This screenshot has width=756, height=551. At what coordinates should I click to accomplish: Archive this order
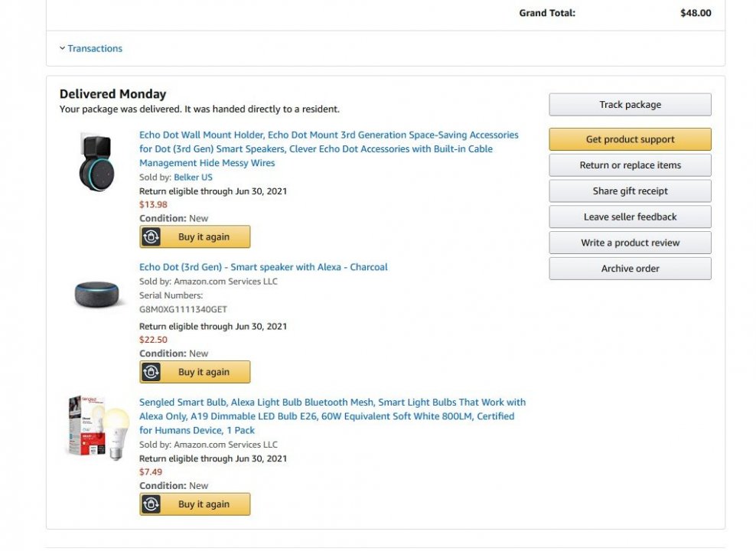click(630, 269)
